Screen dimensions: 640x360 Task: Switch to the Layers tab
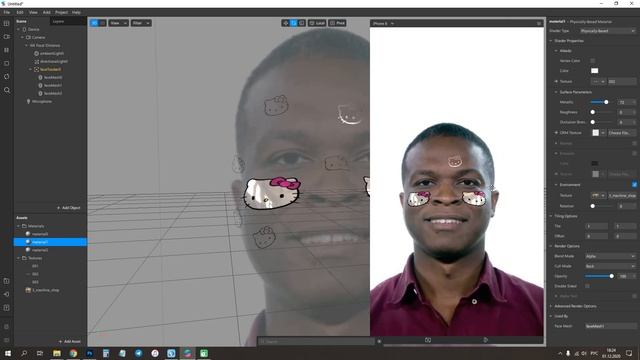[x=58, y=21]
